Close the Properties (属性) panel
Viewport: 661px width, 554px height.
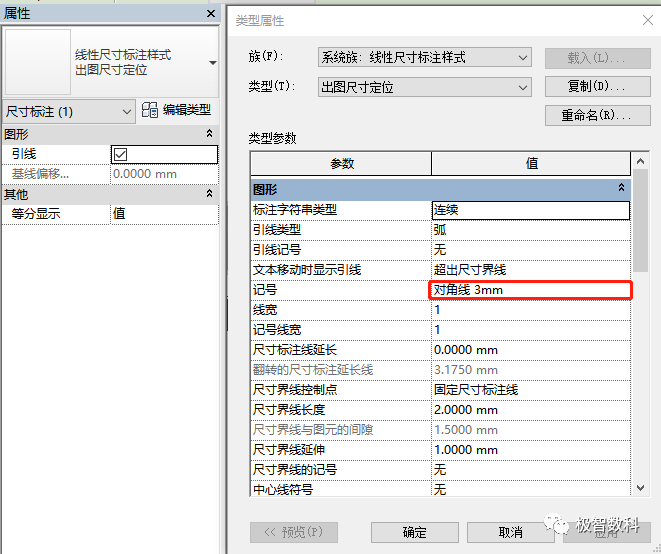211,13
